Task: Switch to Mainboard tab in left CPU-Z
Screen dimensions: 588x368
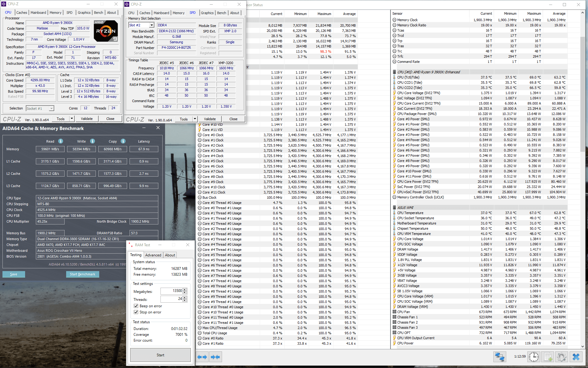Action: click(x=38, y=13)
